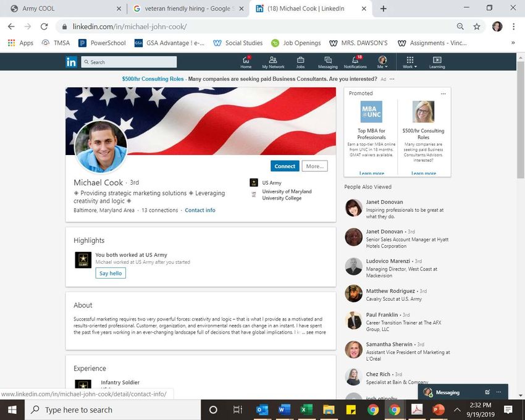Click the Windows taskbar search box
The image size is (525, 420).
click(x=113, y=409)
